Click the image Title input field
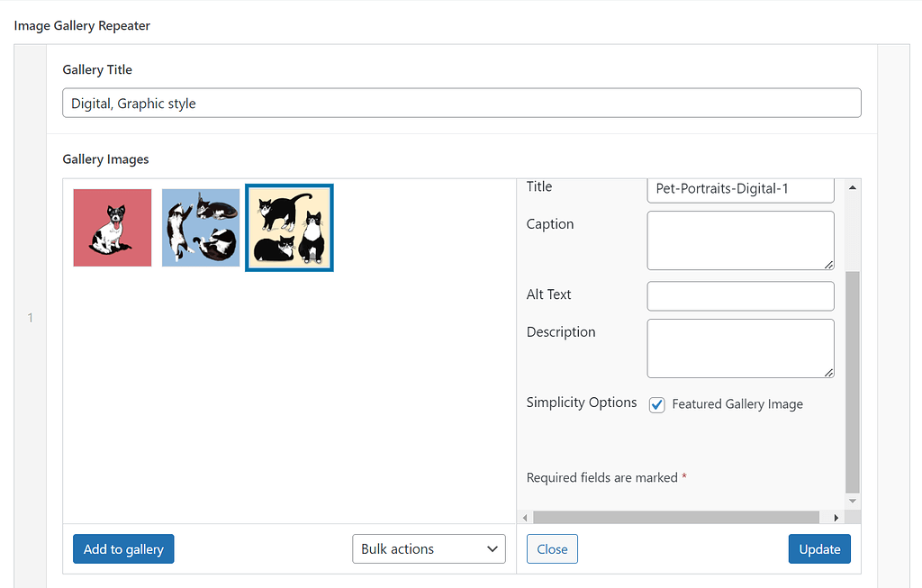 [x=740, y=189]
